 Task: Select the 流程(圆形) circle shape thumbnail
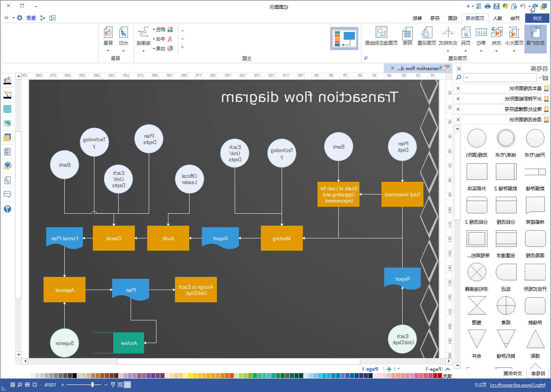pos(477,138)
